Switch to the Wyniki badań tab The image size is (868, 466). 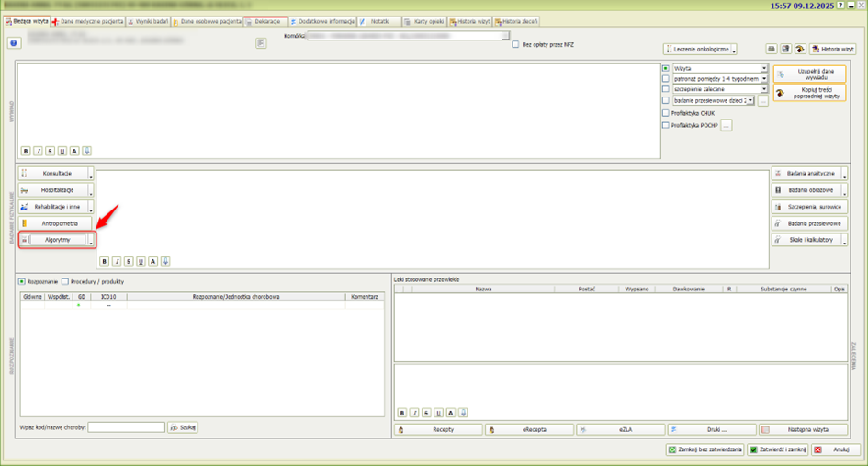click(147, 20)
